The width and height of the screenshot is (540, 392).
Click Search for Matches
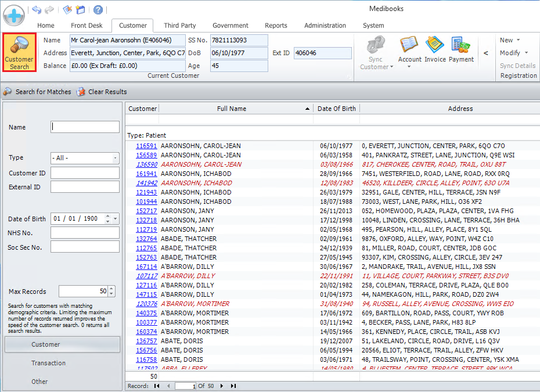pyautogui.click(x=37, y=92)
